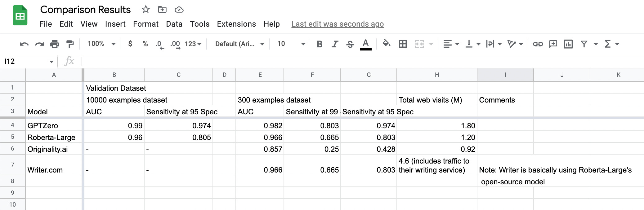
Task: Select the Originality.ai cell
Action: pyautogui.click(x=54, y=149)
